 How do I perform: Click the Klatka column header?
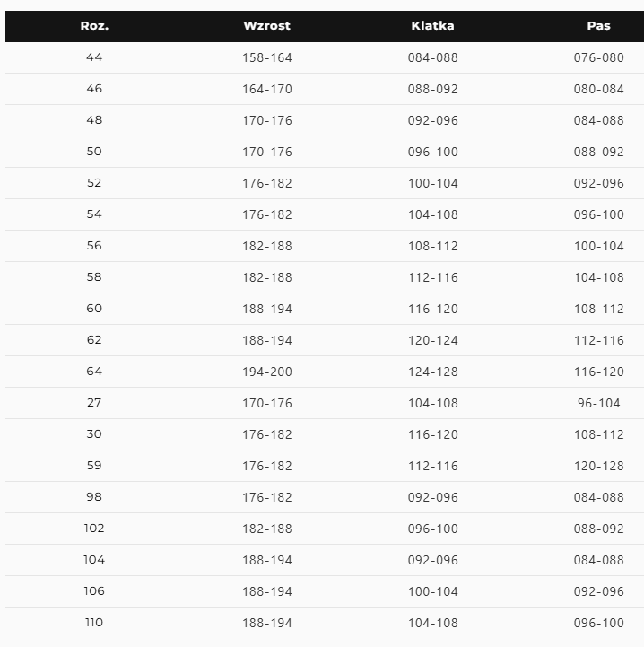point(432,26)
